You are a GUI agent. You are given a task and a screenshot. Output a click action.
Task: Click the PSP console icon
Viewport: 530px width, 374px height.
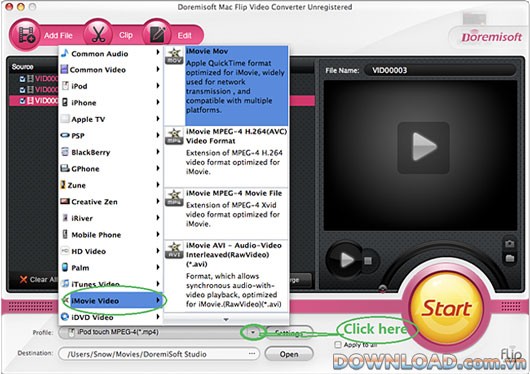65,135
